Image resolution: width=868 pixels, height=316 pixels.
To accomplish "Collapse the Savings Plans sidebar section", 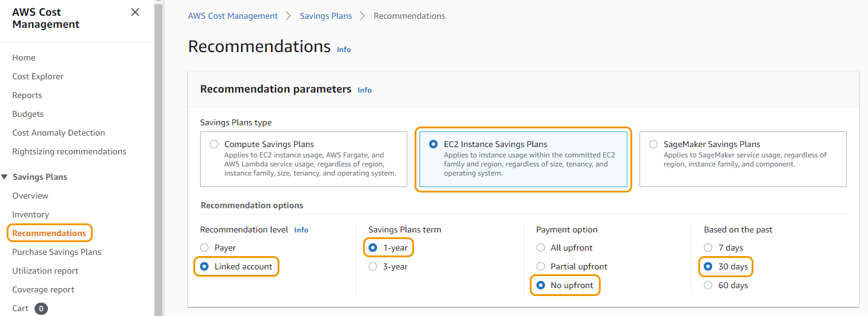I will 5,177.
